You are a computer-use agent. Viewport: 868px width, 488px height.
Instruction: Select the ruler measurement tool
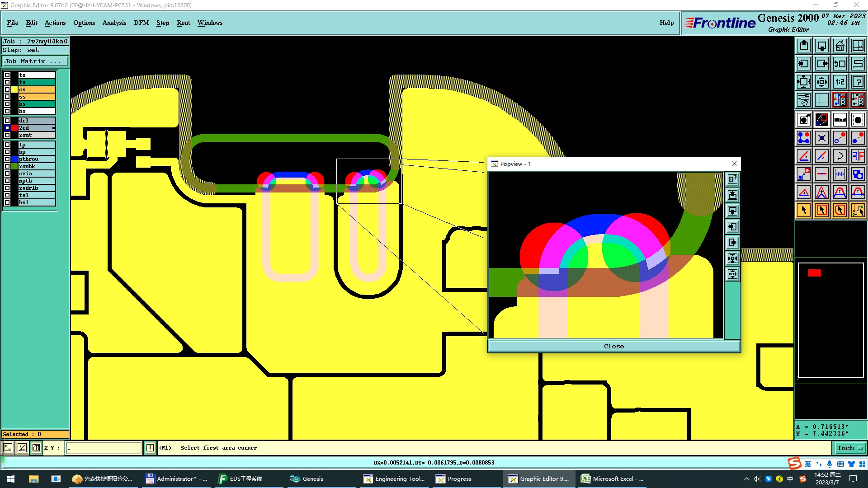click(x=840, y=120)
